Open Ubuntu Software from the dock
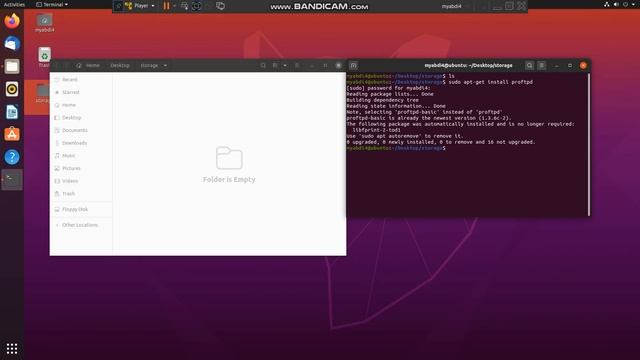The width and height of the screenshot is (640, 360). [x=12, y=134]
